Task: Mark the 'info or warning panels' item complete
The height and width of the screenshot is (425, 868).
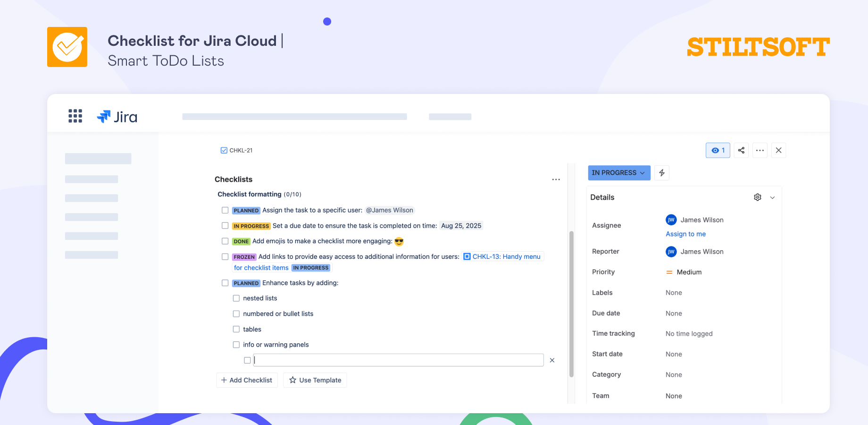Action: pyautogui.click(x=236, y=344)
